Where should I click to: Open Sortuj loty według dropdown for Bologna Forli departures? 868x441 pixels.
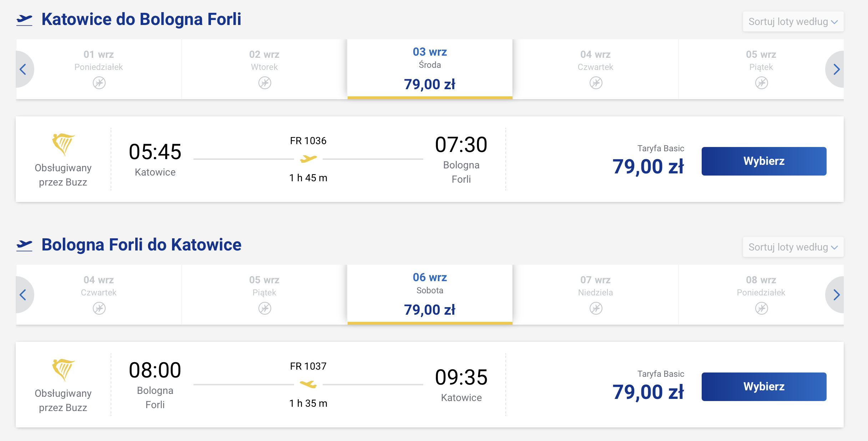tap(793, 247)
